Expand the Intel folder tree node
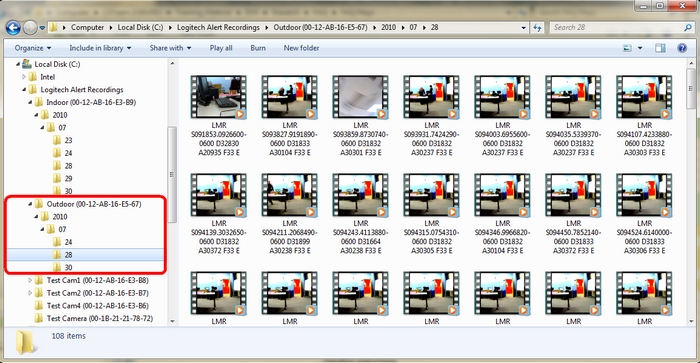Screen dimensions: 700x363 (x=24, y=77)
